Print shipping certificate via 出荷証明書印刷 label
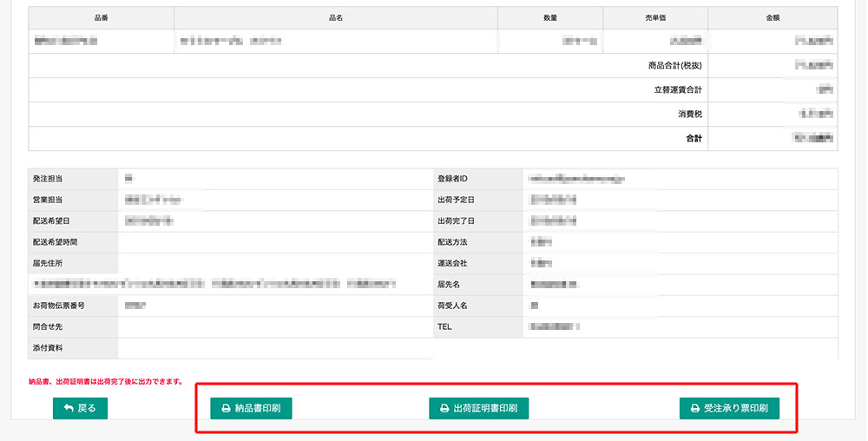Image resolution: width=868 pixels, height=441 pixels. tap(485, 408)
